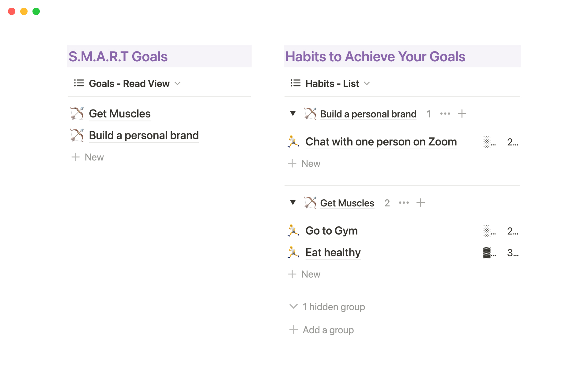The width and height of the screenshot is (588, 368).
Task: Open the three-dot menu for the Get Muscles group
Action: [404, 203]
